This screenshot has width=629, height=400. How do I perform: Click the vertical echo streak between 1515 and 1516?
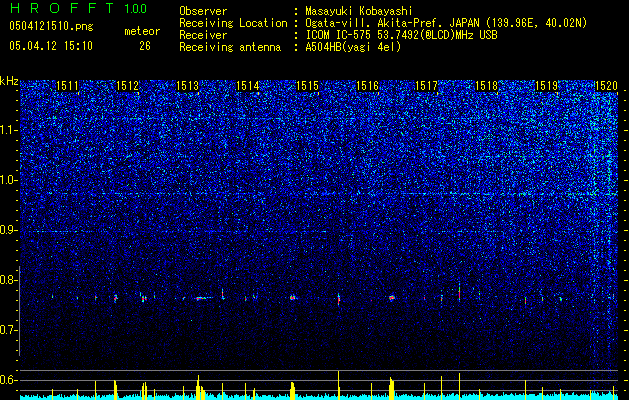click(x=339, y=299)
